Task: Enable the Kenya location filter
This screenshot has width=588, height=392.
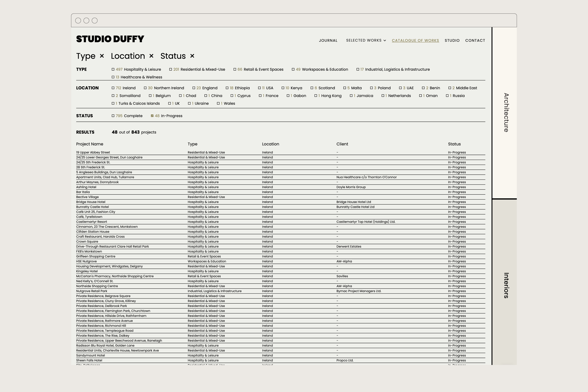Action: point(283,88)
